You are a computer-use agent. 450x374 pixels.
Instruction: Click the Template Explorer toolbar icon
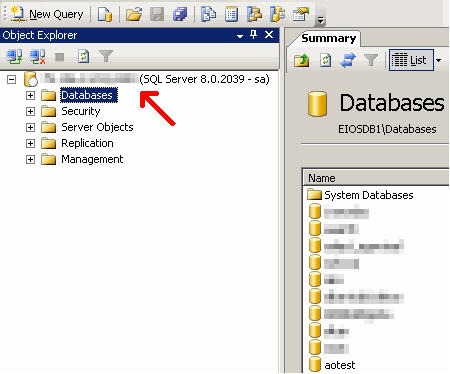point(277,14)
